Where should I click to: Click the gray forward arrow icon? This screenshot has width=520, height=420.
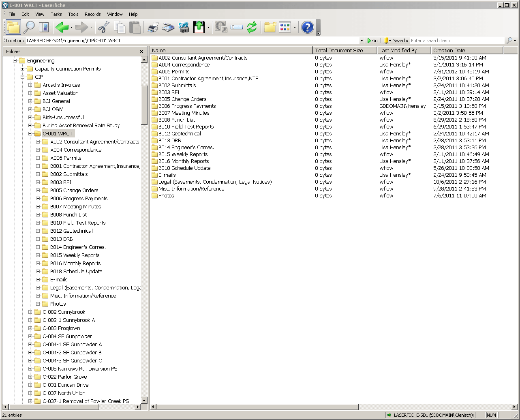pos(82,27)
